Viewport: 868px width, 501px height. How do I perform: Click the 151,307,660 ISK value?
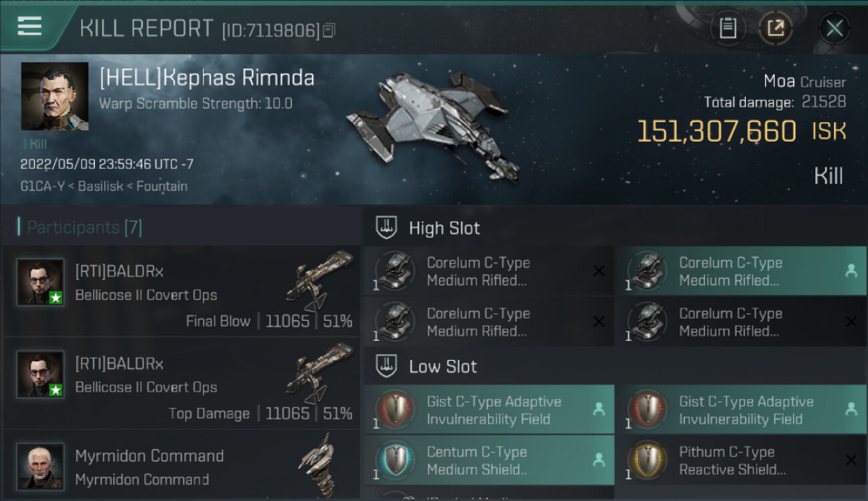click(x=716, y=132)
